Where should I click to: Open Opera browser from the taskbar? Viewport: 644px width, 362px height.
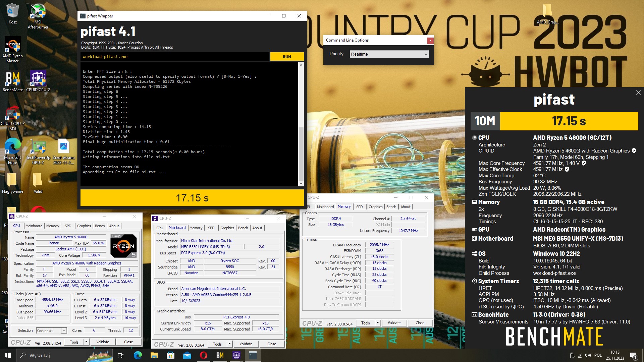click(x=203, y=355)
